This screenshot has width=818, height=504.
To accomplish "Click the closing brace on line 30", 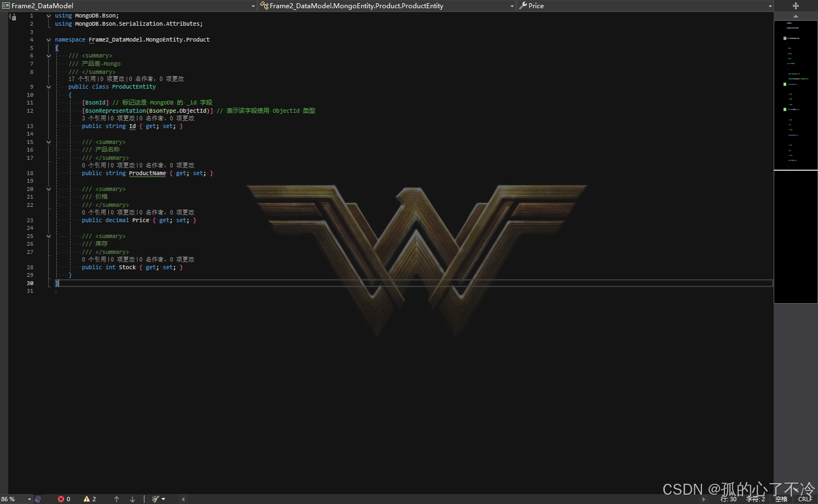I will click(x=57, y=283).
